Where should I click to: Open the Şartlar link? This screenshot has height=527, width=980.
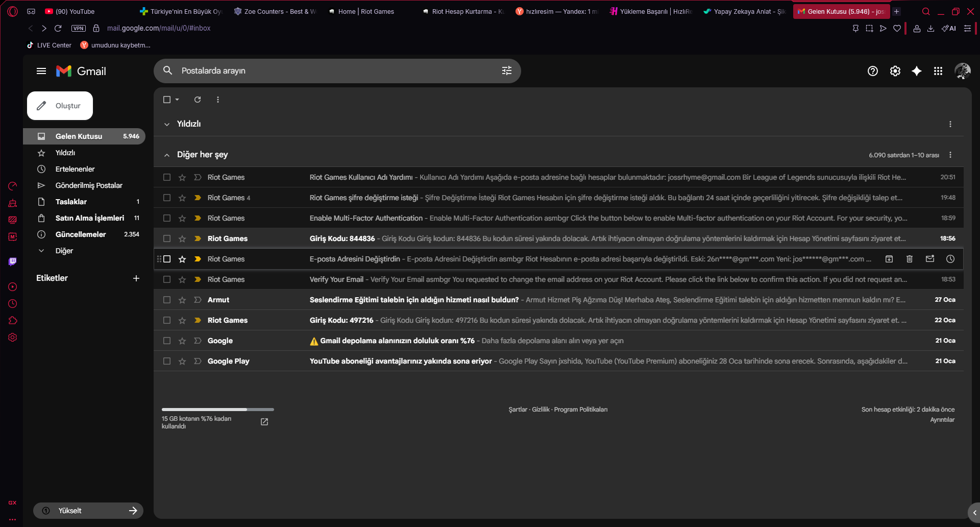(x=518, y=410)
